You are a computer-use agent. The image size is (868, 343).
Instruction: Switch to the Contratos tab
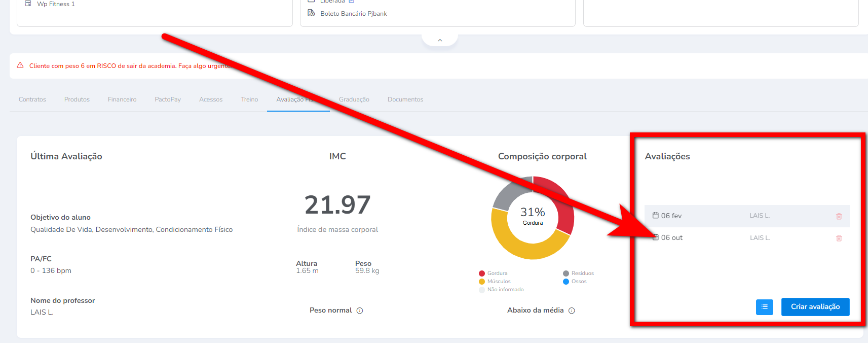32,99
